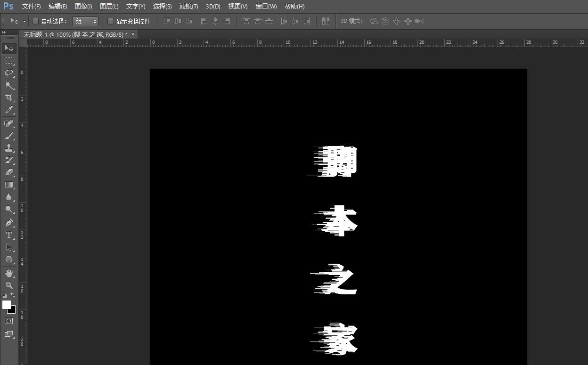Screen dimensions: 588x365
Task: Click align right edges icon
Action: pyautogui.click(x=227, y=21)
